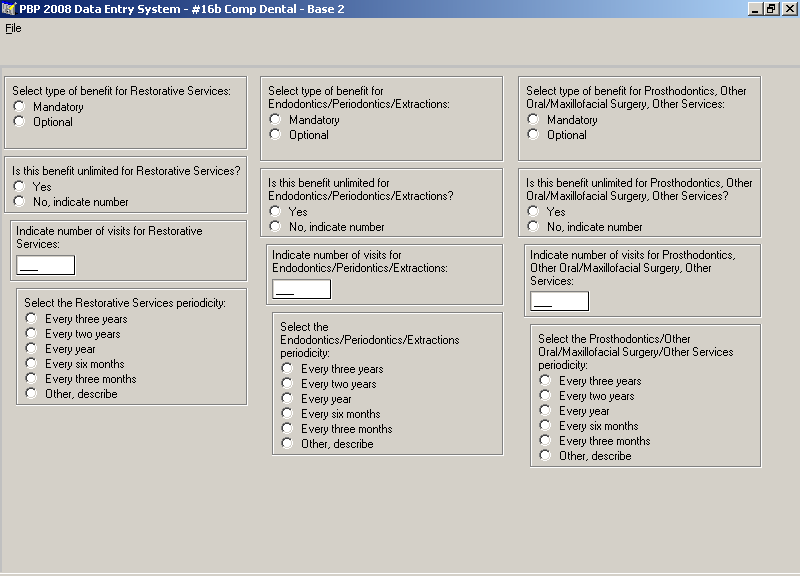Select 'Every six months' Restorative Services periodicity
The height and width of the screenshot is (576, 800).
click(x=32, y=364)
